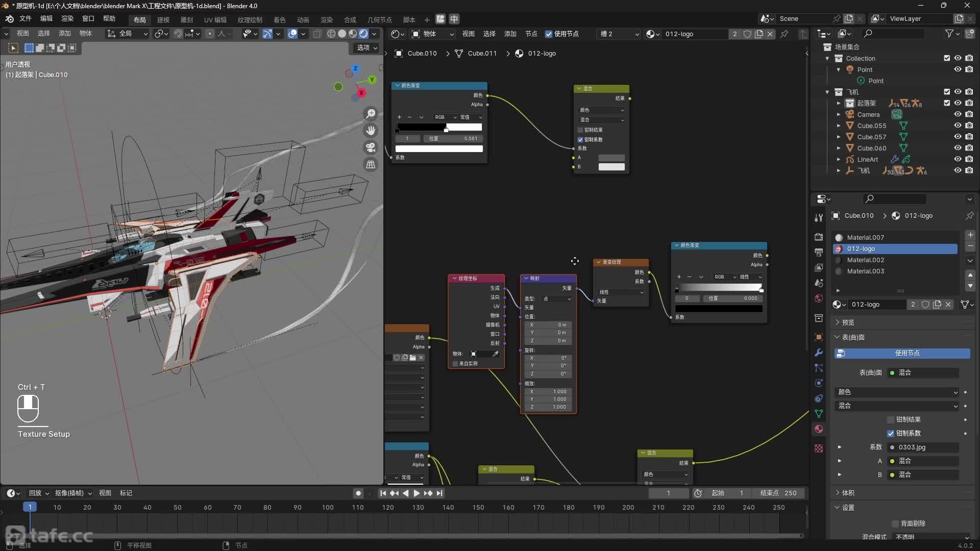
Task: Toggle the 使用节点 checkbox in node editor header
Action: [x=549, y=34]
